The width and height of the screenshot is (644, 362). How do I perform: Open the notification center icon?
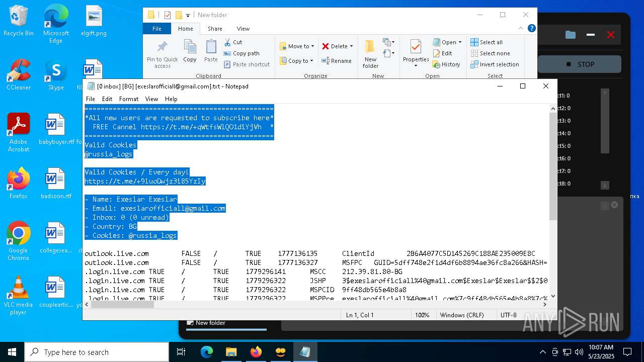click(x=627, y=352)
